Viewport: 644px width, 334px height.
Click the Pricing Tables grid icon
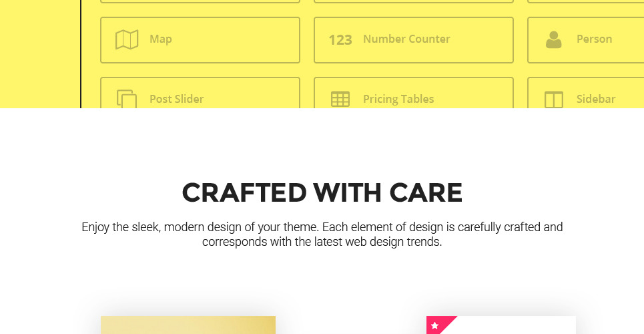click(x=340, y=99)
